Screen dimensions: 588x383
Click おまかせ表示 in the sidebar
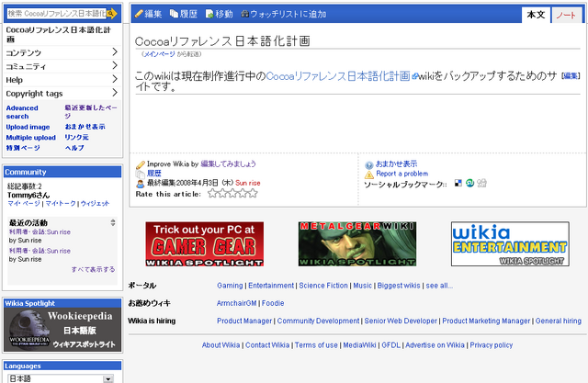click(x=85, y=127)
